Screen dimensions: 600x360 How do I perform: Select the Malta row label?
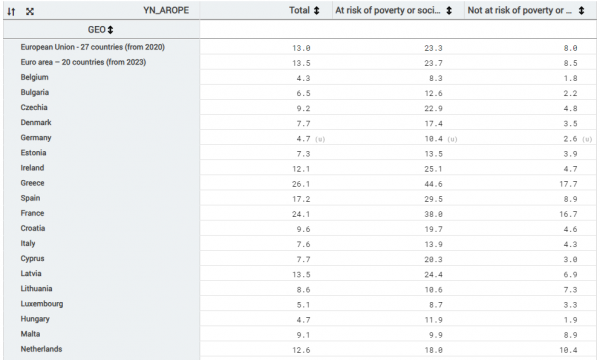click(30, 334)
